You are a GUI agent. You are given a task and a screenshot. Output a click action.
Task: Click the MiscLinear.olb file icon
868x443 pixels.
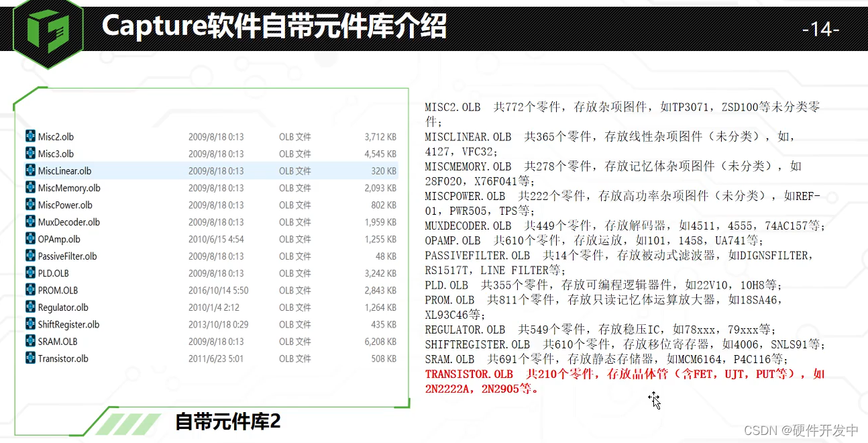pos(30,170)
